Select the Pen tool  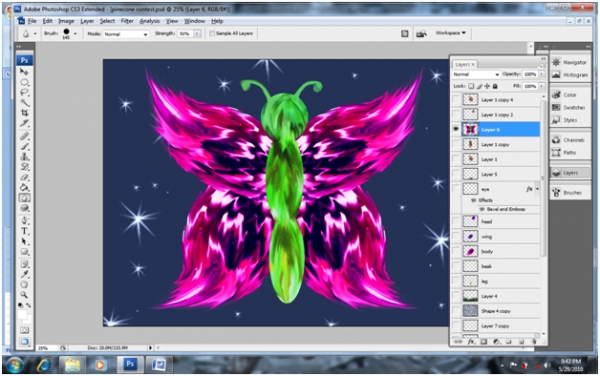point(24,221)
